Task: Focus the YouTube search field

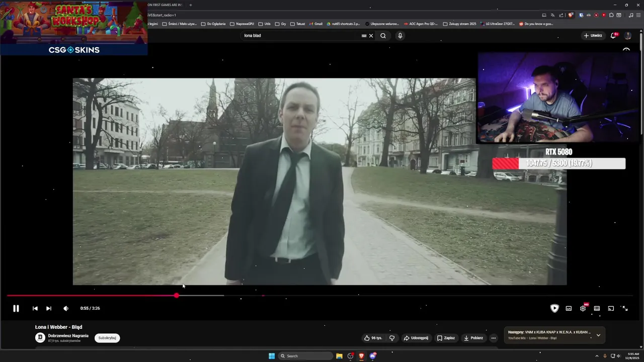Action: click(302, 36)
